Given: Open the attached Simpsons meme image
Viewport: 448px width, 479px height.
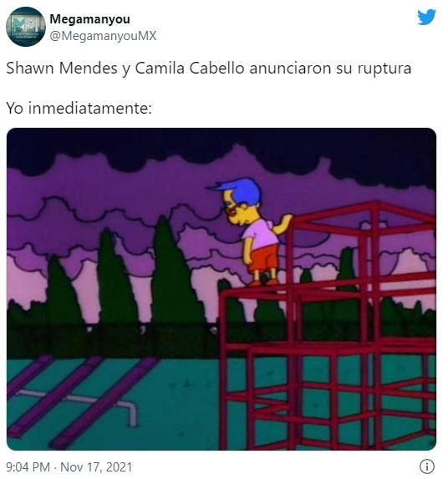Looking at the screenshot, I should (x=221, y=289).
